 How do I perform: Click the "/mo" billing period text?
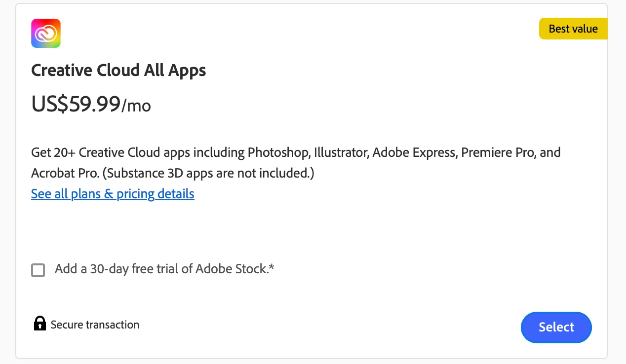(136, 106)
